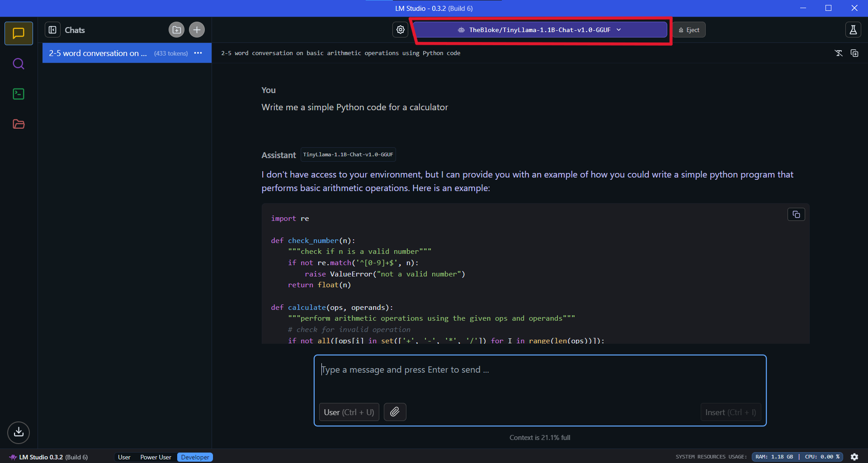Click the RAM usage indicator
Image resolution: width=868 pixels, height=463 pixels.
[x=774, y=457]
